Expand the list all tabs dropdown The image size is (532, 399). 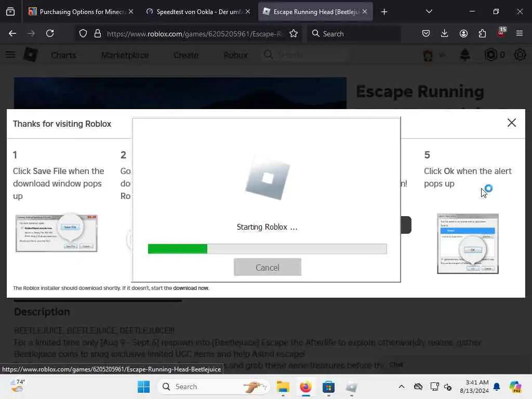[x=429, y=11]
